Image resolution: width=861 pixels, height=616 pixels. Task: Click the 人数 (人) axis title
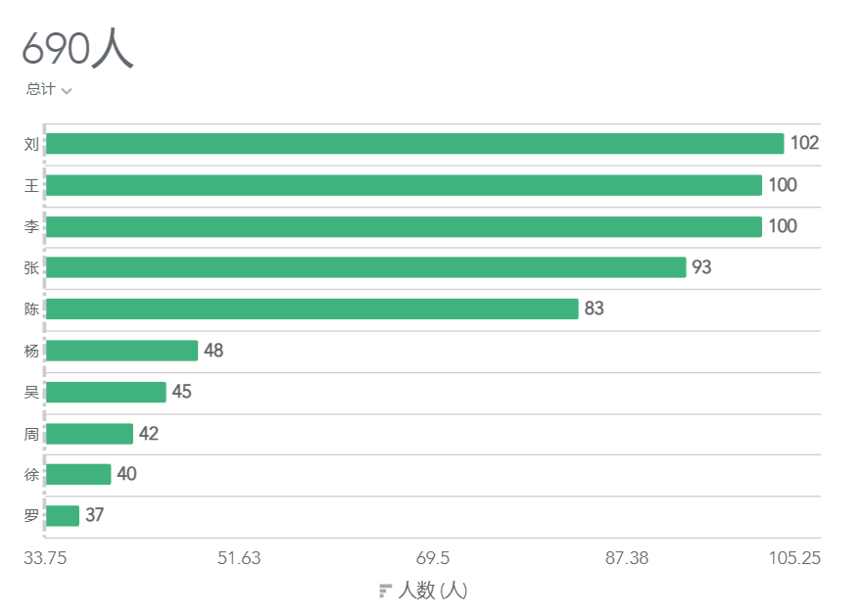(433, 591)
